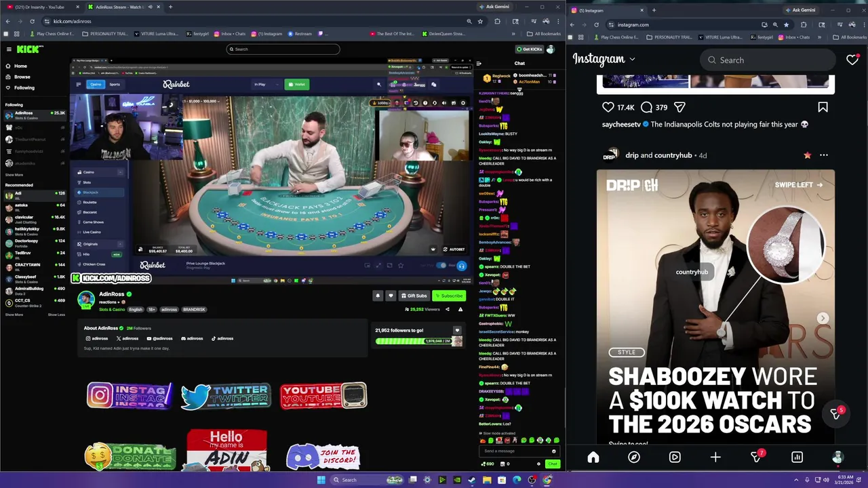The width and height of the screenshot is (868, 488).
Task: Click the bell notification icon under Kick stream
Action: (x=378, y=296)
